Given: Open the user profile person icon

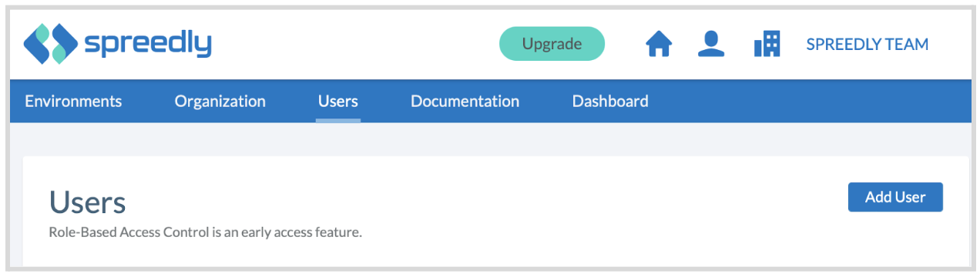Looking at the screenshot, I should pos(711,44).
